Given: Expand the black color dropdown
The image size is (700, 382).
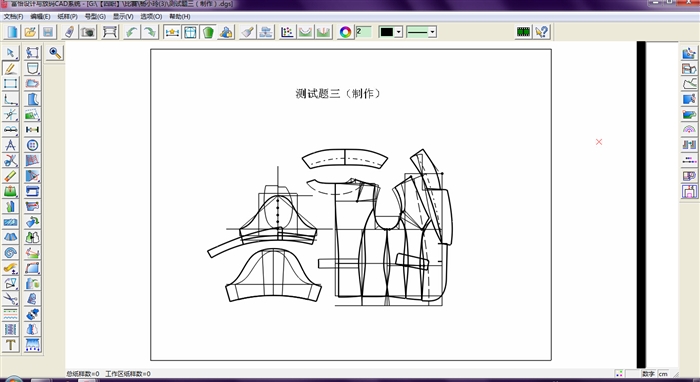Looking at the screenshot, I should (399, 32).
